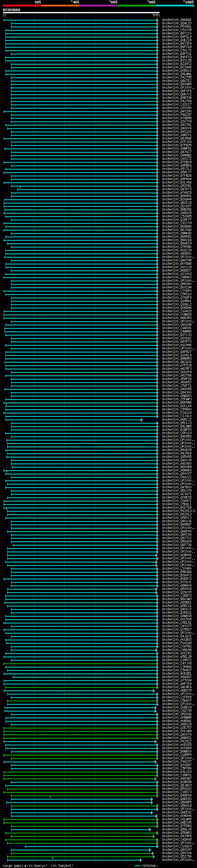
Task: Select hit label UniRef100_Q66KY6
Action: pyautogui.click(x=176, y=531)
